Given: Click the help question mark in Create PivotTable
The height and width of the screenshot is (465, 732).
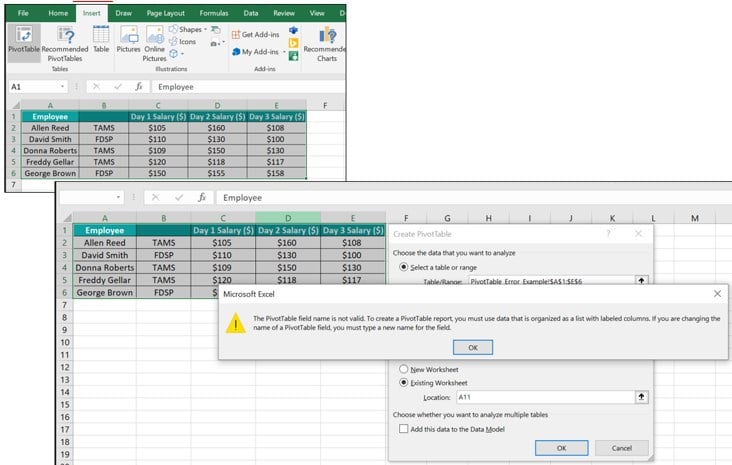Looking at the screenshot, I should (608, 233).
